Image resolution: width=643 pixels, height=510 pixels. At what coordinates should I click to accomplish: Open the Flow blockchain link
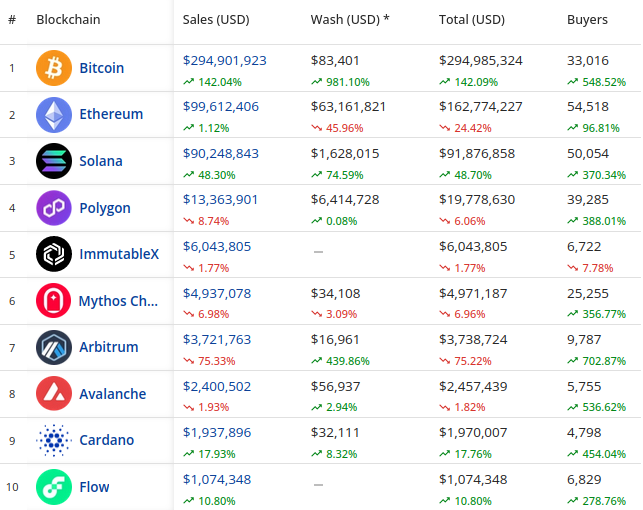94,487
